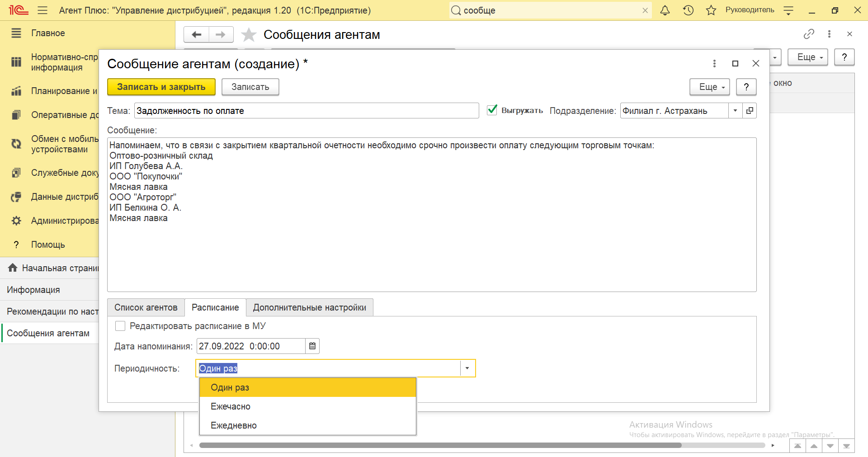Collapse the Периодичность dropdown arrow

coord(467,368)
